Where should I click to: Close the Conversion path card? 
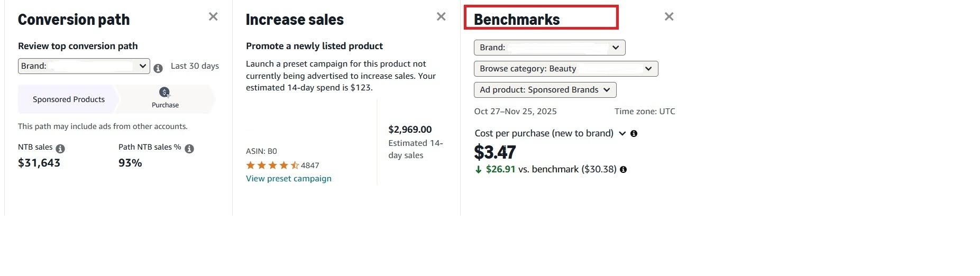click(x=213, y=17)
